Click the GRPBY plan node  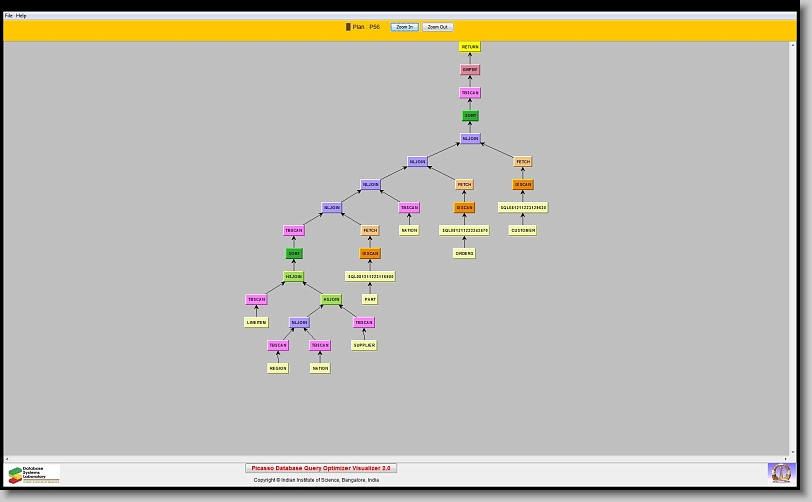point(470,70)
